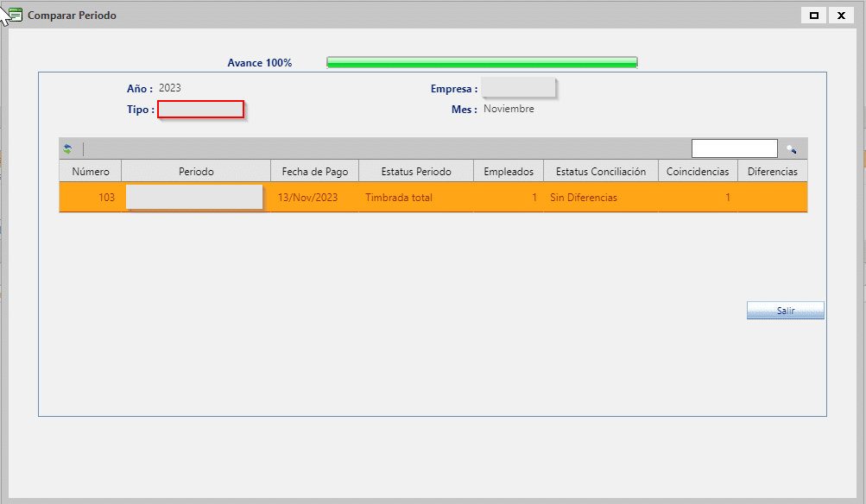Sort by Fecha de Pago column

pos(314,172)
